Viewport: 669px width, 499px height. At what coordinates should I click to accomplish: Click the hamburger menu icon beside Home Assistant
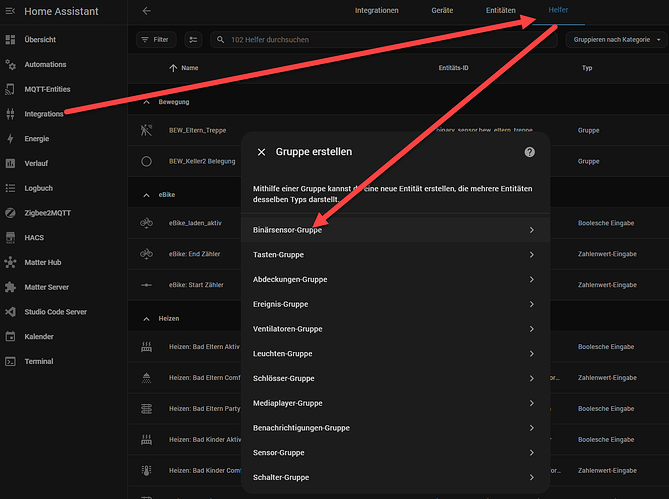point(11,11)
